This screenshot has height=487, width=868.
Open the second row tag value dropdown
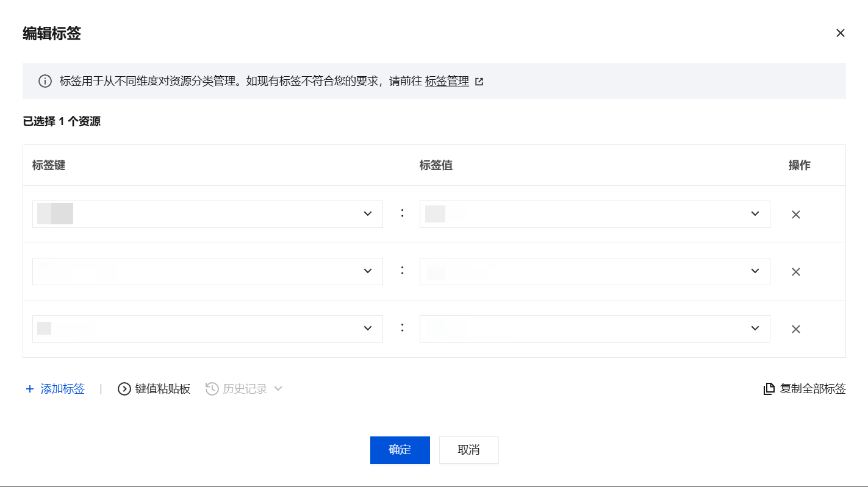coord(755,271)
